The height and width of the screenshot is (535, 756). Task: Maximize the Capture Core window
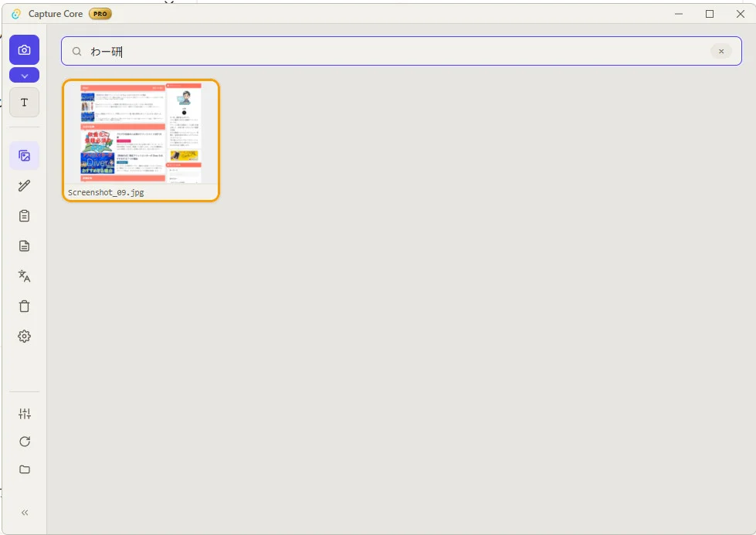709,14
